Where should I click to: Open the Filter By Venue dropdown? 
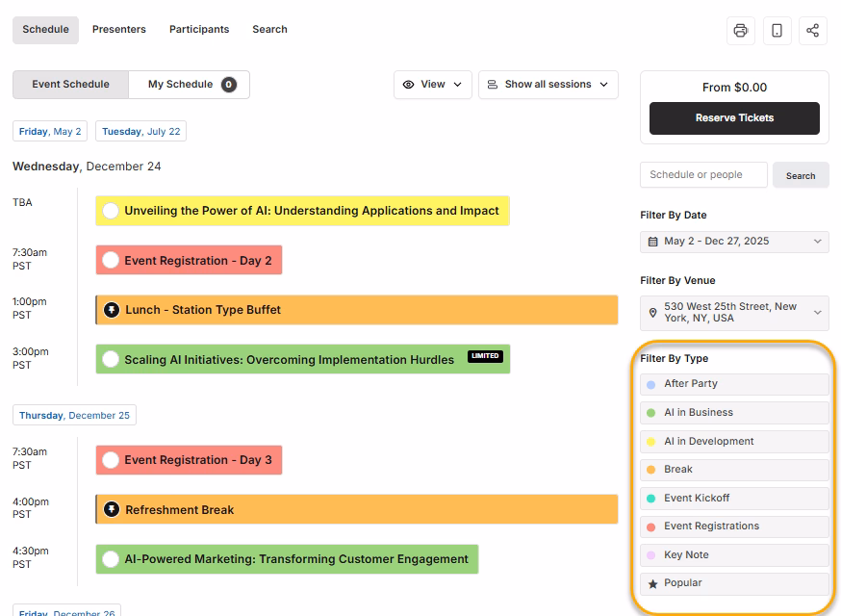[734, 312]
